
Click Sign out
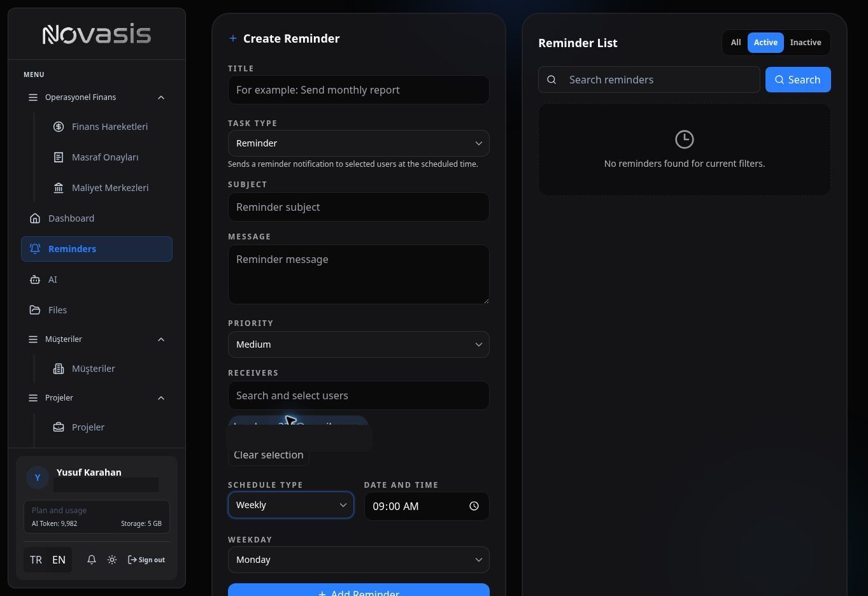pyautogui.click(x=146, y=560)
